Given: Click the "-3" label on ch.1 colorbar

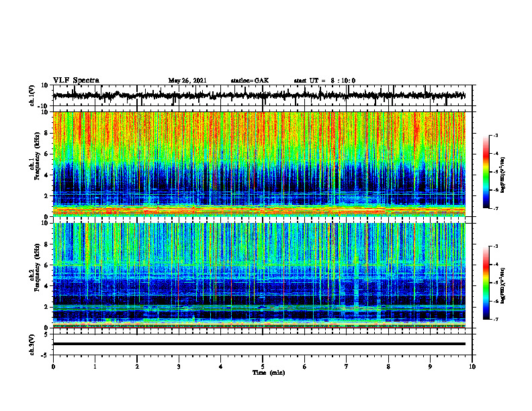Looking at the screenshot, I should (495, 135).
